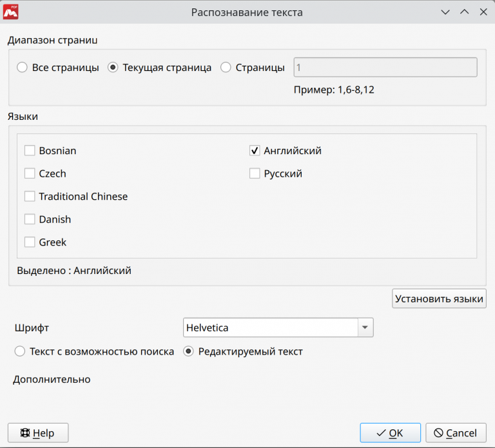Choose the 'Страницы' page range option

[226, 68]
